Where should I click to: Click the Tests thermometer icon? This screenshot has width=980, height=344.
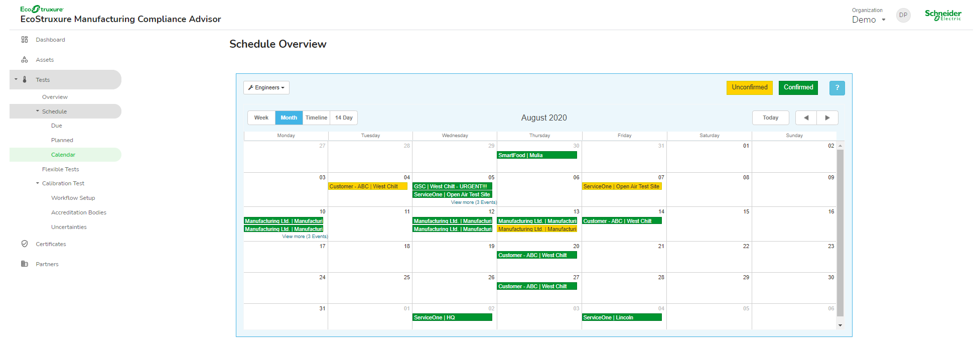tap(25, 79)
